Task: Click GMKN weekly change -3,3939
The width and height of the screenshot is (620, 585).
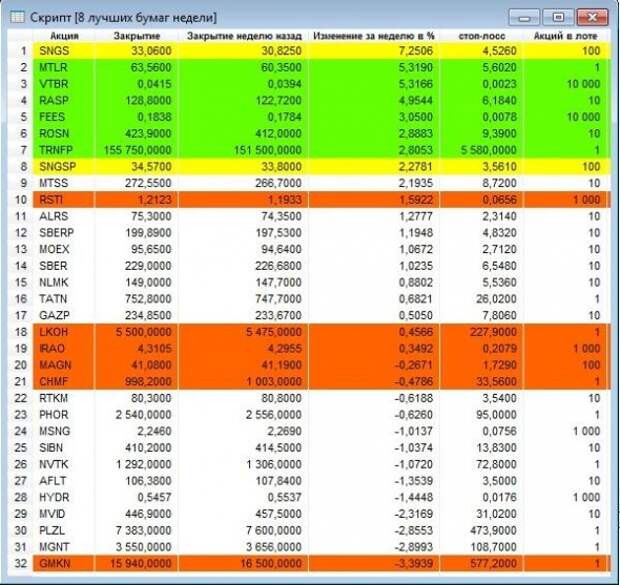Action: (x=413, y=564)
